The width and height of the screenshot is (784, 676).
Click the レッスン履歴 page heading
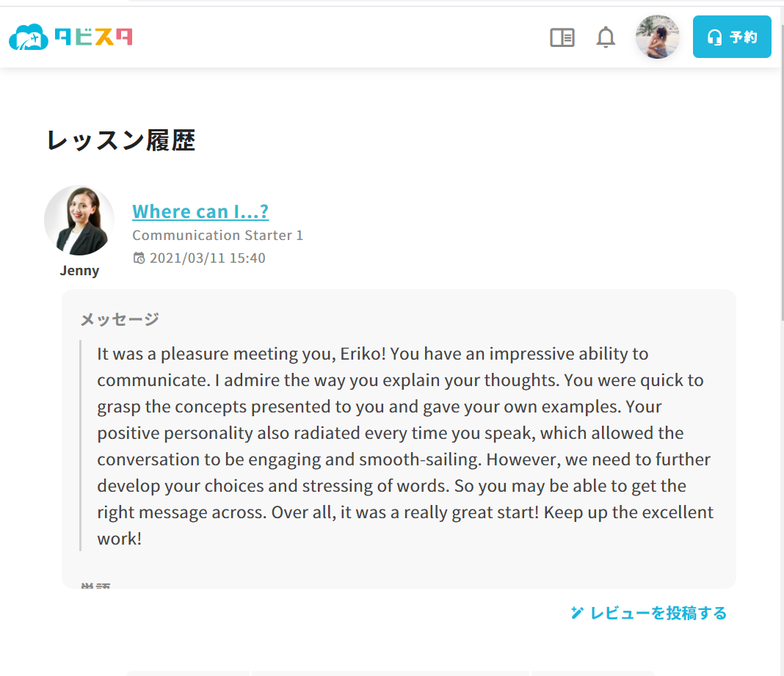(x=121, y=140)
